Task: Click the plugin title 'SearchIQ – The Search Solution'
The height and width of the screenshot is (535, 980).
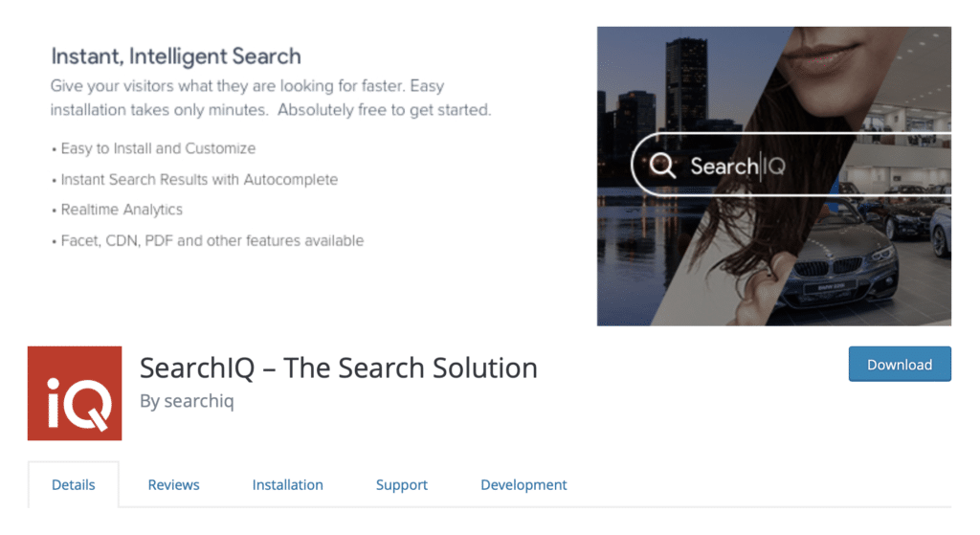Action: coord(338,368)
